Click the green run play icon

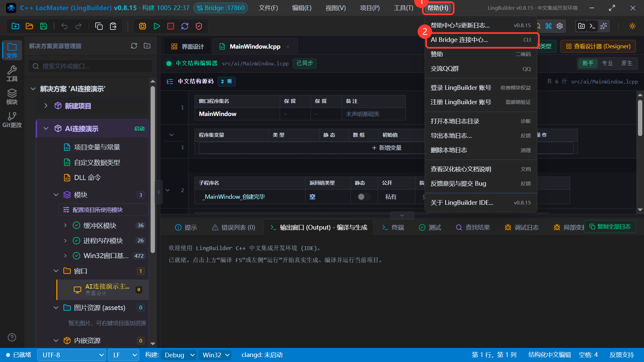pos(157,26)
